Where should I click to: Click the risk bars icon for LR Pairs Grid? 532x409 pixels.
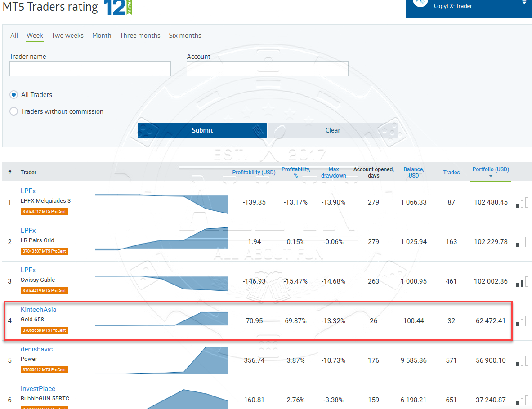[x=522, y=242]
